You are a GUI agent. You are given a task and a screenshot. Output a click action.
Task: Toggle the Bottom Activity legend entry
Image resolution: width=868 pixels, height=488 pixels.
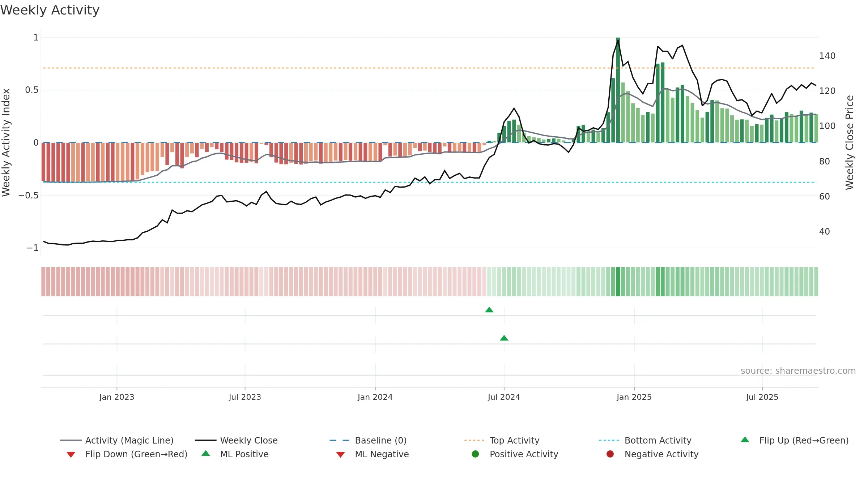pos(645,440)
